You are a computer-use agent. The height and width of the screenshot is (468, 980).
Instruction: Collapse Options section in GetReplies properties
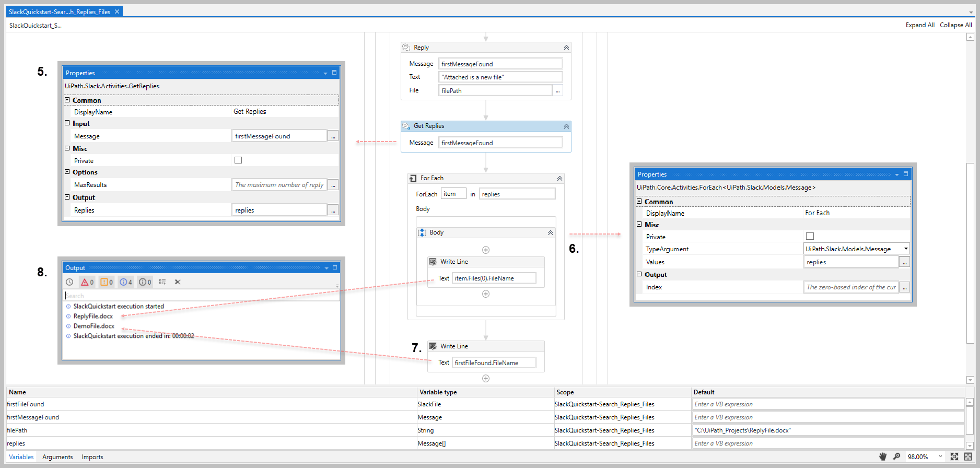pyautogui.click(x=67, y=172)
